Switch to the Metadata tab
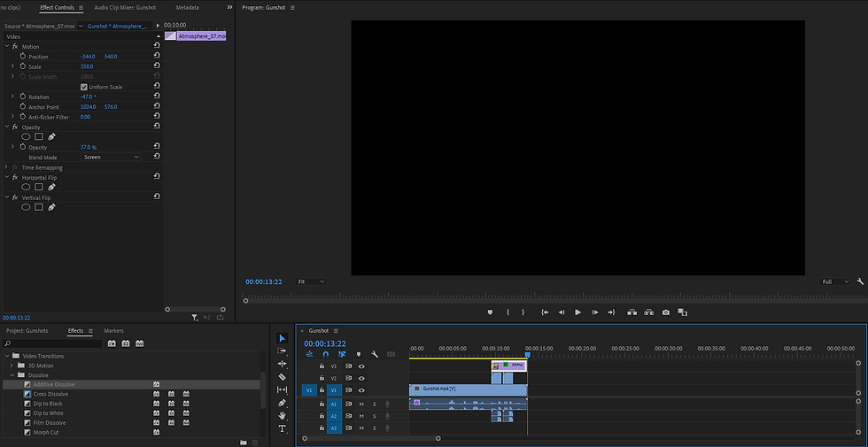The width and height of the screenshot is (868, 447). [x=188, y=7]
